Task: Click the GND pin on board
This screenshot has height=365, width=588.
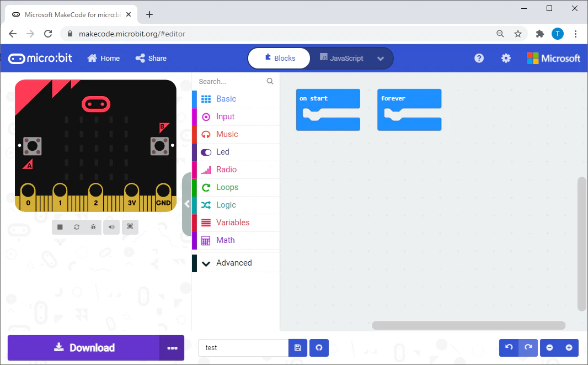Action: click(163, 197)
